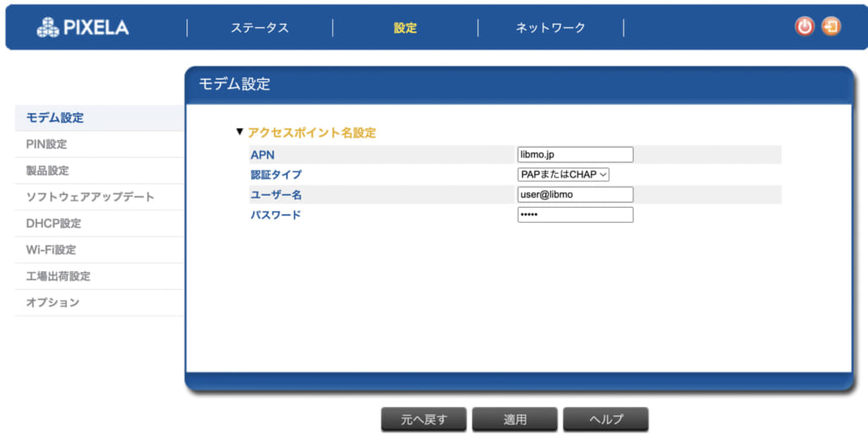Focus the ユーザー名 text field
Image resolution: width=868 pixels, height=446 pixels.
pos(576,194)
